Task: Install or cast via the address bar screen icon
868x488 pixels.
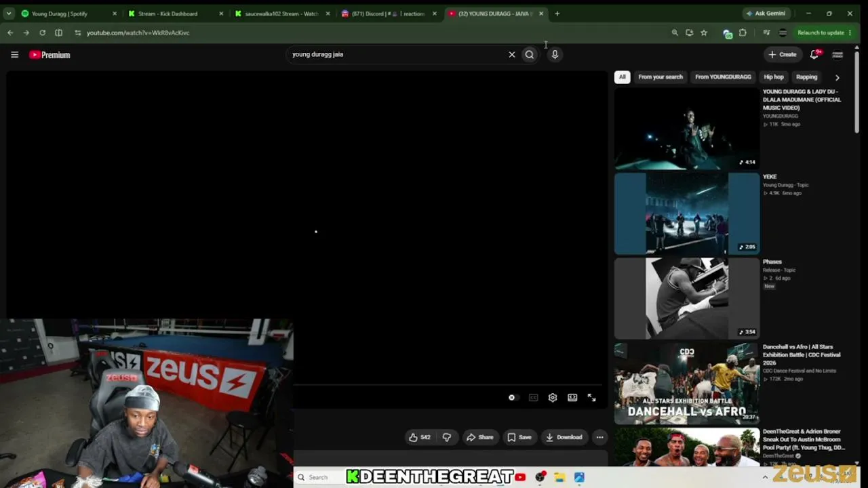Action: pyautogui.click(x=690, y=33)
